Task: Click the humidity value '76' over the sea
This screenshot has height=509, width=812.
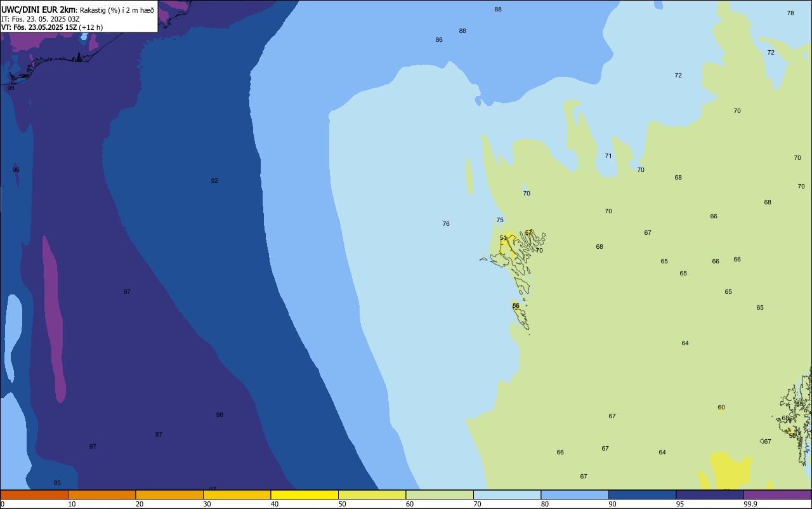Action: pyautogui.click(x=446, y=224)
